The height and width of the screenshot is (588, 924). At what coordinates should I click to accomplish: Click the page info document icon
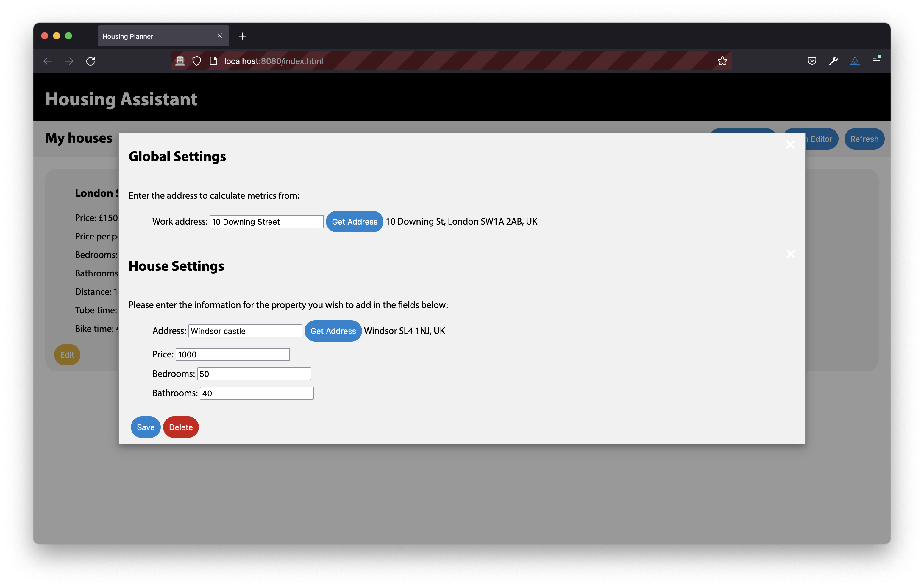click(213, 61)
